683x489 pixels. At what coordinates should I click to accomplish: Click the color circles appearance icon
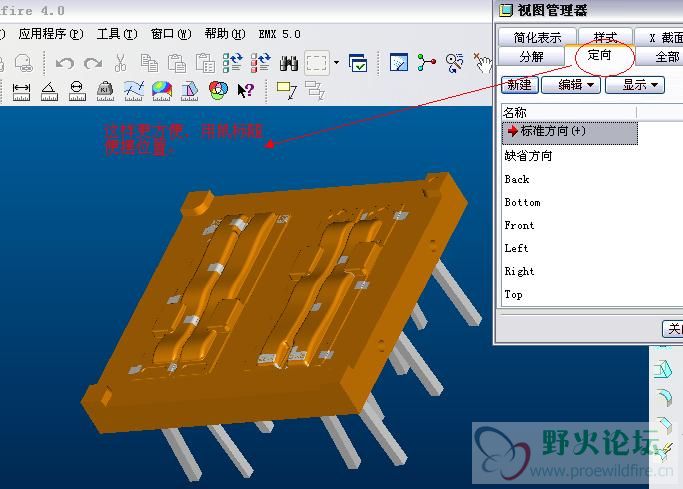[218, 91]
